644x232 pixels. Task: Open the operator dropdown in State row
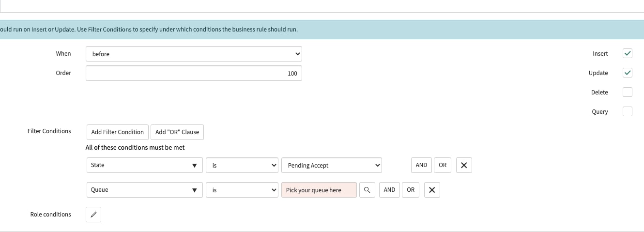(x=242, y=165)
